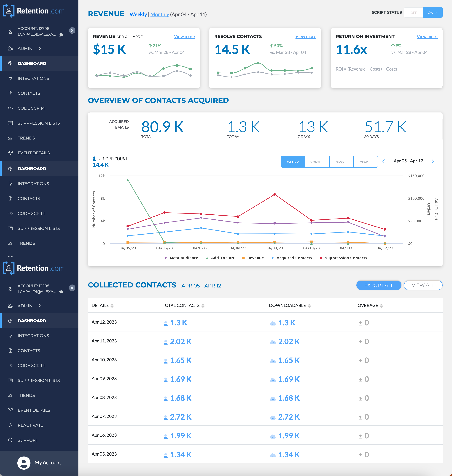Click the 14.4 K record count value
Screen dimensions: 452x476
pyautogui.click(x=101, y=165)
